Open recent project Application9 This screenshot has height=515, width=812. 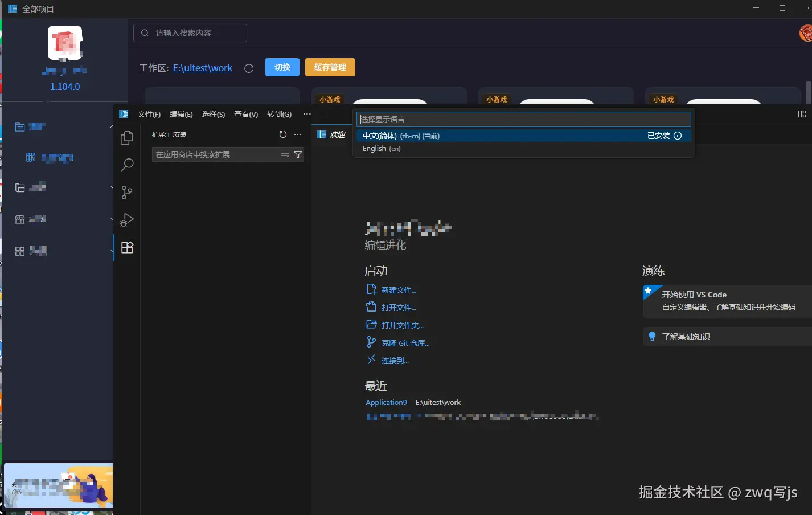(386, 402)
